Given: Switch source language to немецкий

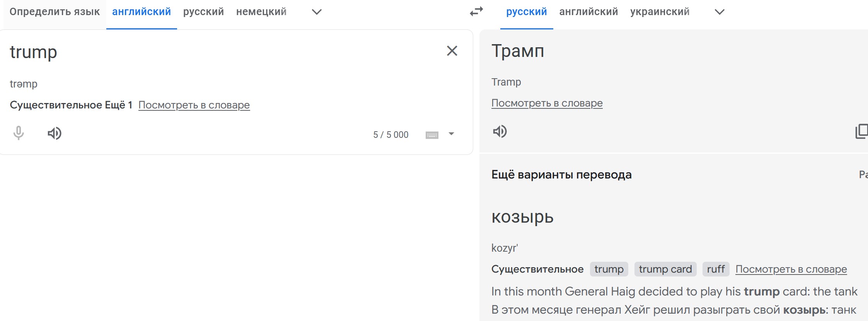Looking at the screenshot, I should 261,12.
